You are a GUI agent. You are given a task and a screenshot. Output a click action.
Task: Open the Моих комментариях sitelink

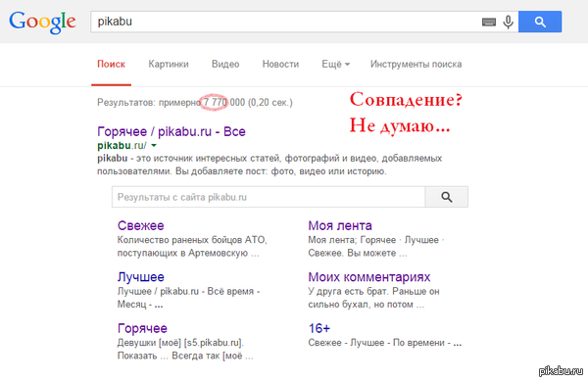369,277
